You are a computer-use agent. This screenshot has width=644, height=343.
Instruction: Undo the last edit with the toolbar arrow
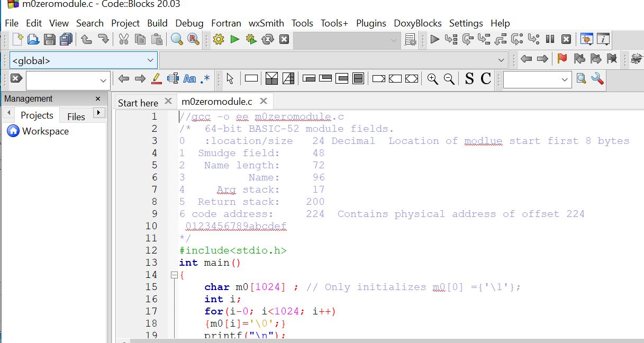[86, 39]
